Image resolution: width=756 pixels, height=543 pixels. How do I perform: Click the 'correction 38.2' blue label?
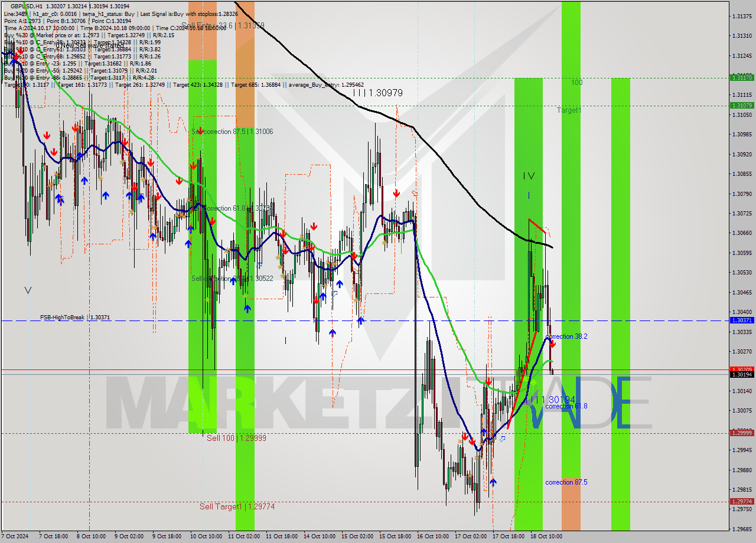coord(566,336)
